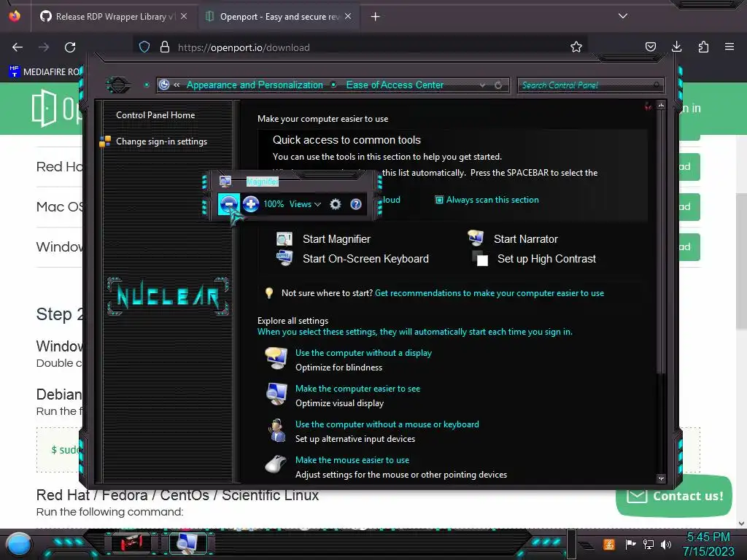Viewport: 747px width, 560px height.
Task: Open Magnifier help question mark icon
Action: point(356,204)
